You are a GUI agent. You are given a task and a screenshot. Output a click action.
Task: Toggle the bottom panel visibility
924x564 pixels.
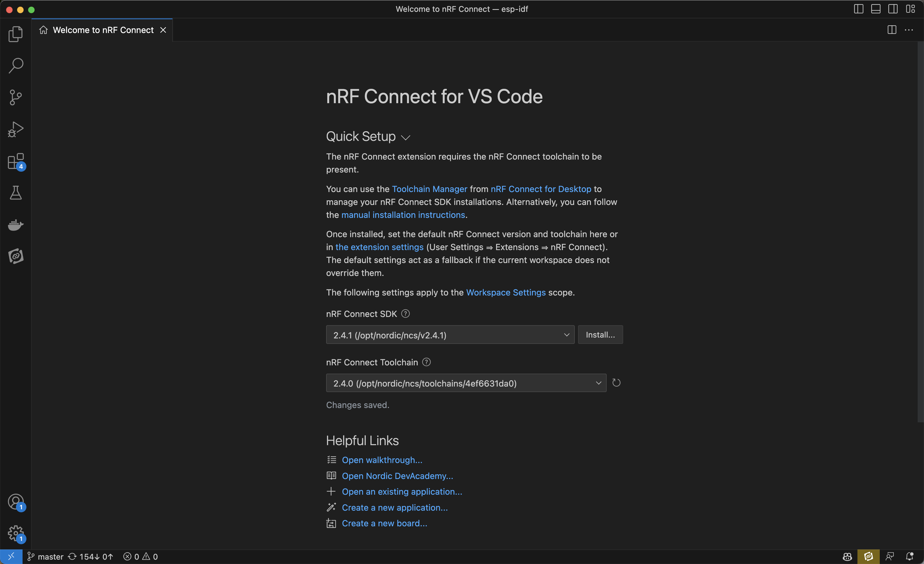point(876,9)
